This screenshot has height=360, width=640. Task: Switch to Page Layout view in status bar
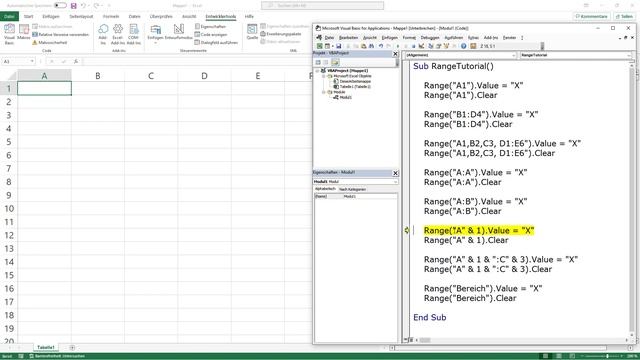click(x=559, y=356)
